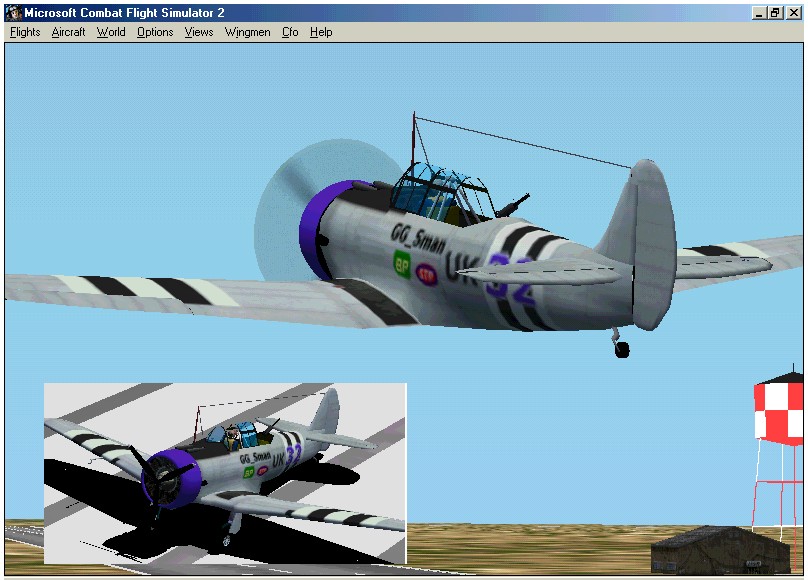Viewport: 808px width, 580px height.
Task: Open the Options menu
Action: 155,32
